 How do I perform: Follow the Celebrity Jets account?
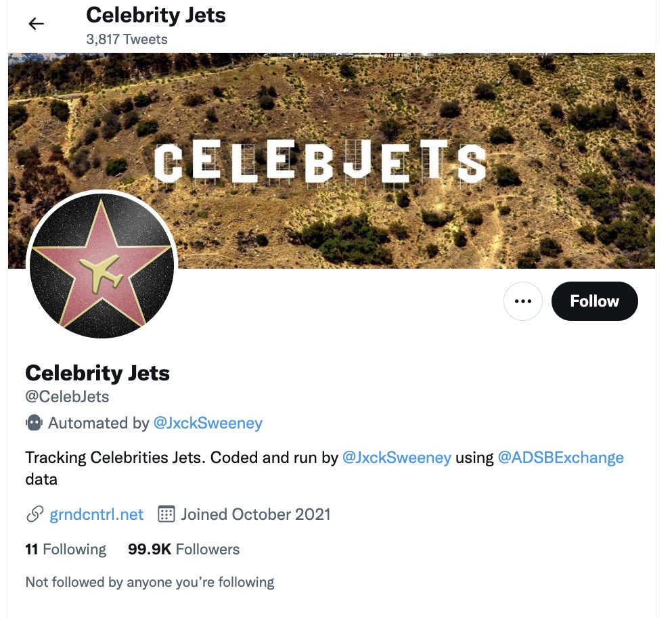click(x=594, y=301)
